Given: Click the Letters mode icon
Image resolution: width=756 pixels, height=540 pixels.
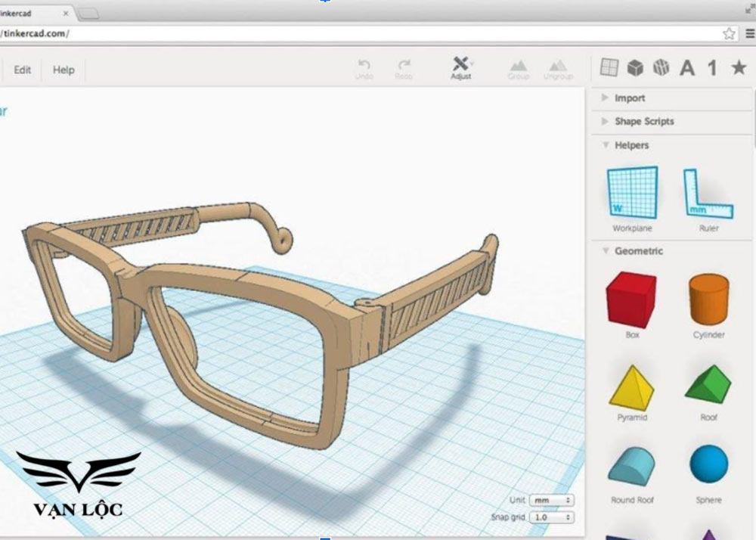Looking at the screenshot, I should (685, 67).
